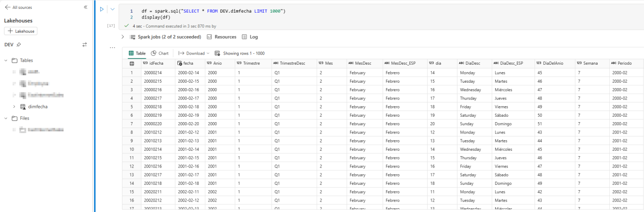Viewport: 644px width, 212px height.
Task: Click the Spark jobs list icon
Action: tap(132, 37)
